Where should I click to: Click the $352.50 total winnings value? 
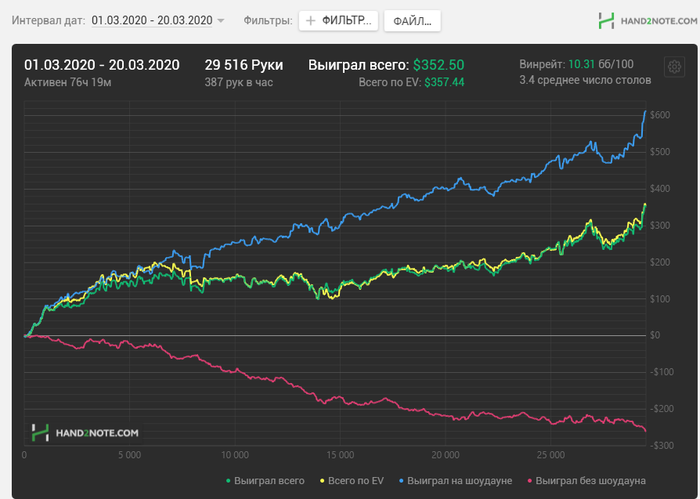[438, 65]
